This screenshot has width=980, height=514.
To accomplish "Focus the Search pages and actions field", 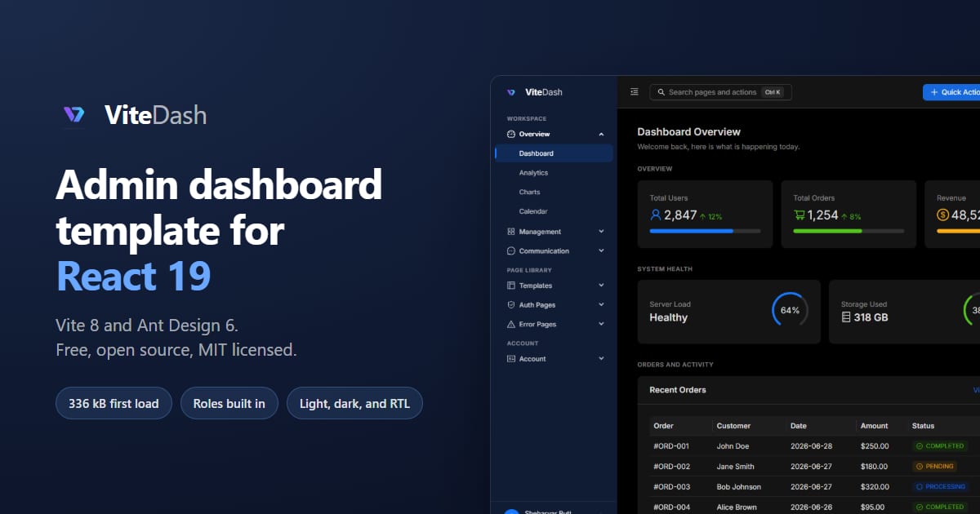I will coord(720,92).
